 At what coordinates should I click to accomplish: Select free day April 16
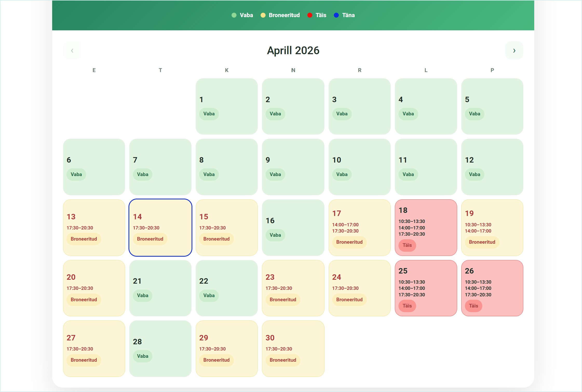point(293,227)
